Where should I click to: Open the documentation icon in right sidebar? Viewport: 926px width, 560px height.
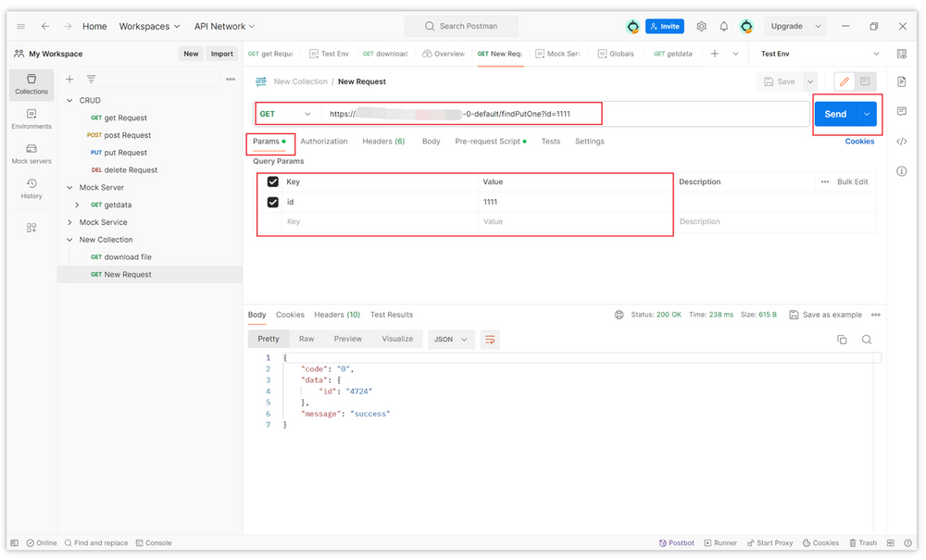(x=901, y=81)
